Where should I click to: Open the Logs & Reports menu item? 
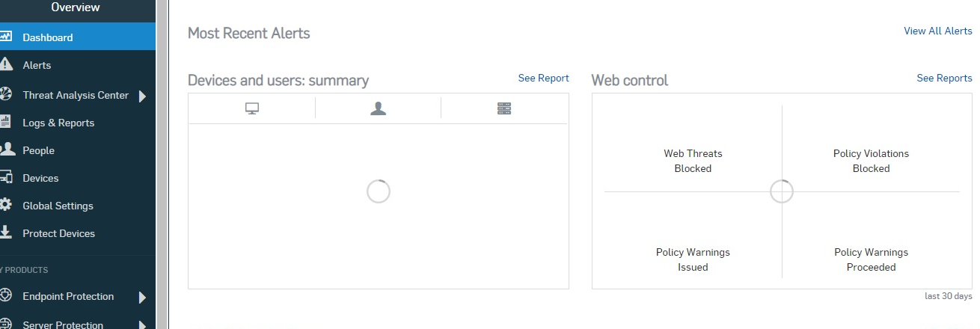[x=78, y=123]
